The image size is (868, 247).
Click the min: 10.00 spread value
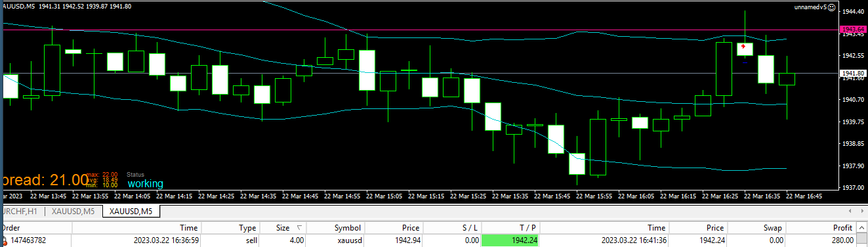[102, 185]
